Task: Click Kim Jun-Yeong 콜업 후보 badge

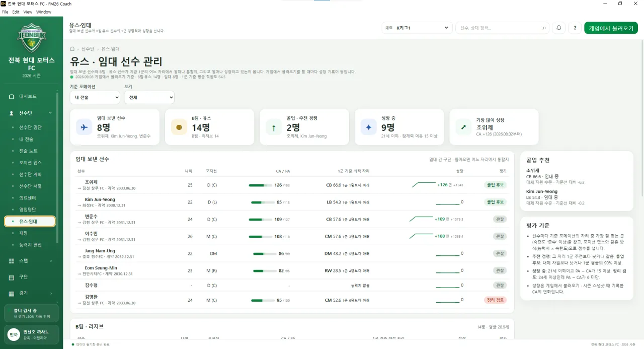Action: (x=495, y=202)
